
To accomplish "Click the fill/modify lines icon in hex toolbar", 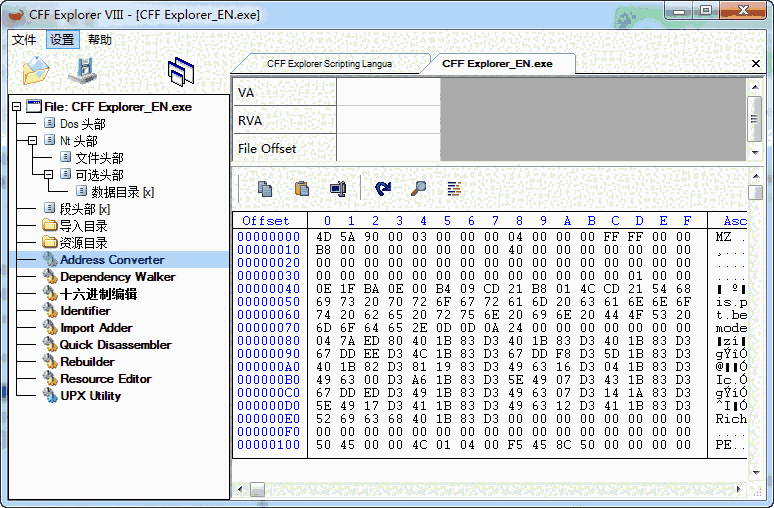I will [x=454, y=188].
